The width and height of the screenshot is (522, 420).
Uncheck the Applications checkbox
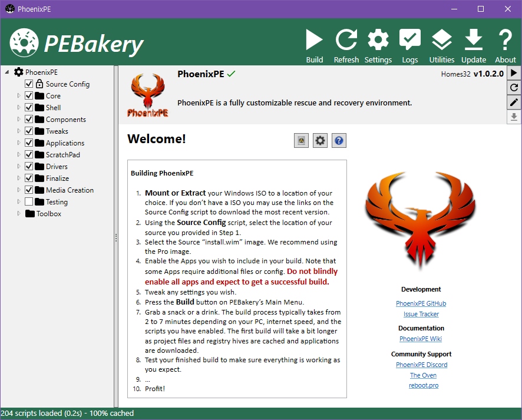point(29,143)
